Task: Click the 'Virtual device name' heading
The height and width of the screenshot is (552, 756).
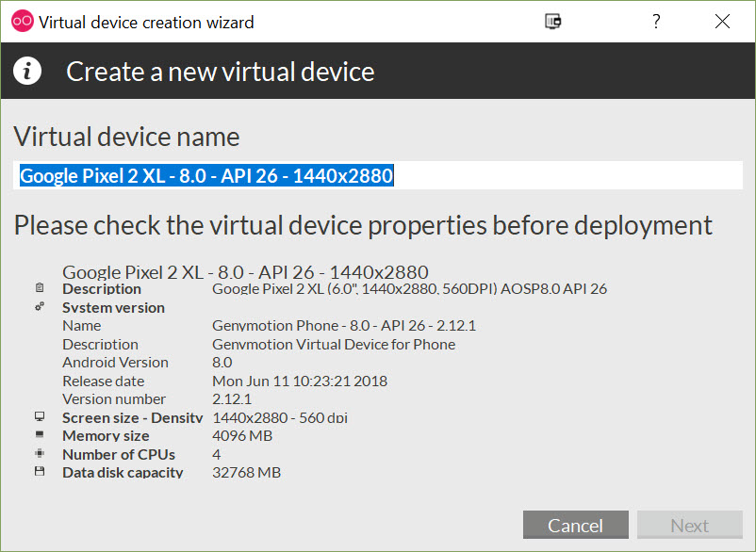Action: pyautogui.click(x=127, y=137)
